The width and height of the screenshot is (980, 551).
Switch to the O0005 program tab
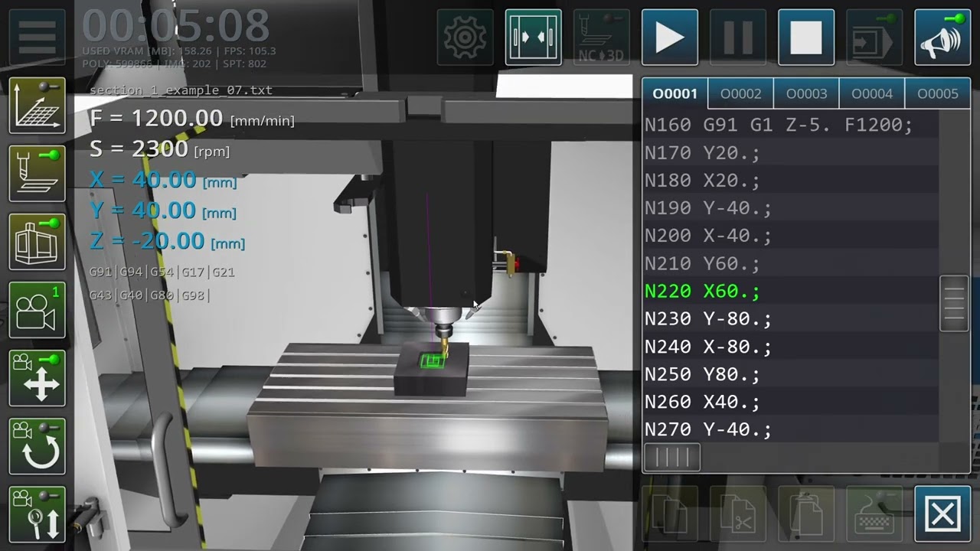click(x=938, y=93)
